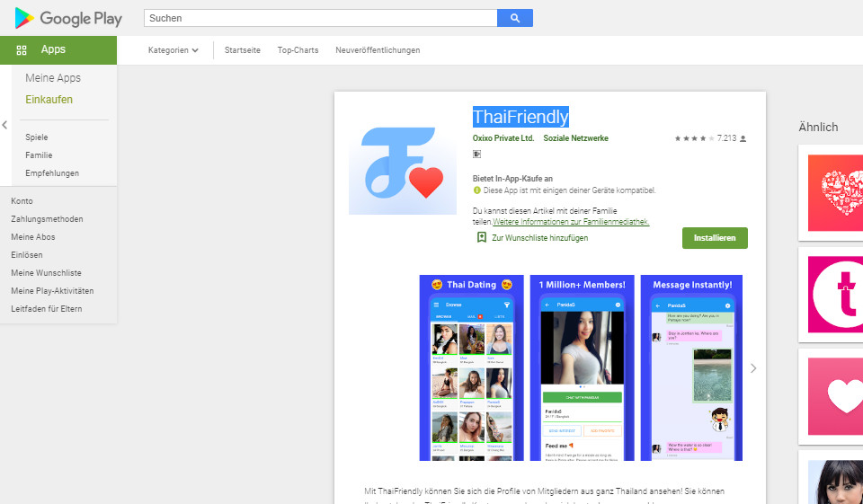Open the Top-Charts tab

[298, 50]
